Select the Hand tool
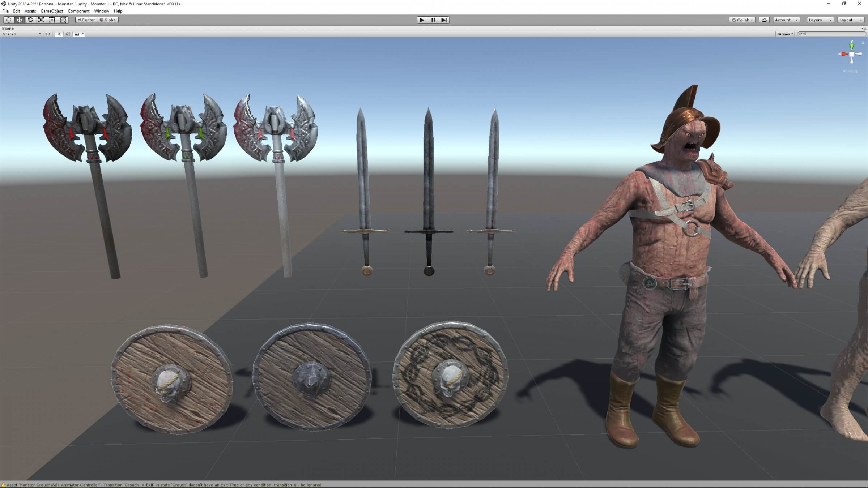868x488 pixels. pos(8,20)
